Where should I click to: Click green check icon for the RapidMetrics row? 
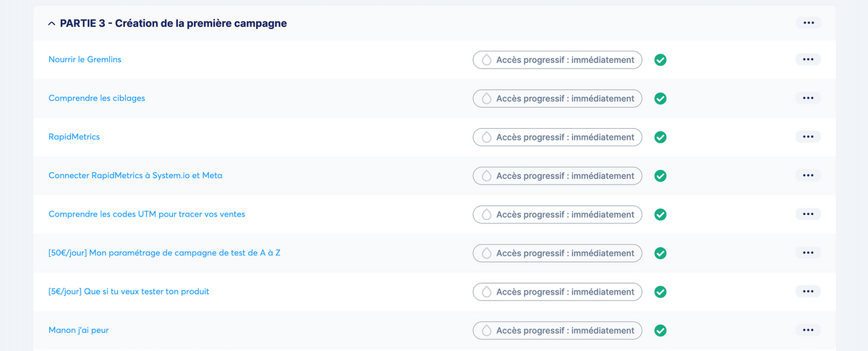[x=660, y=137]
